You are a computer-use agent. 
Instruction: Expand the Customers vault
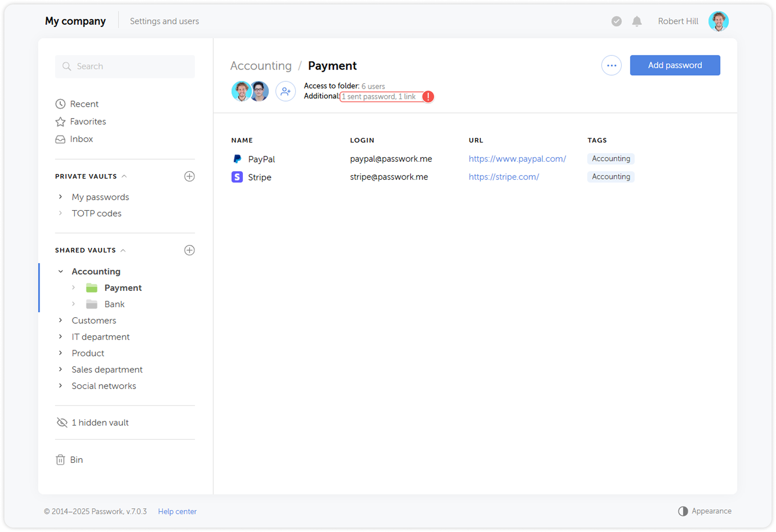coord(61,320)
